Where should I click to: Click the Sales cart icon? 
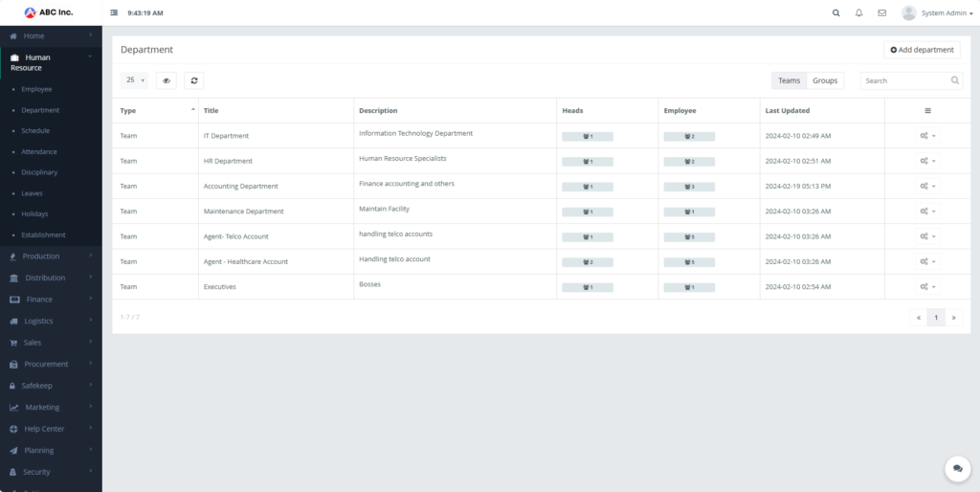coord(13,343)
